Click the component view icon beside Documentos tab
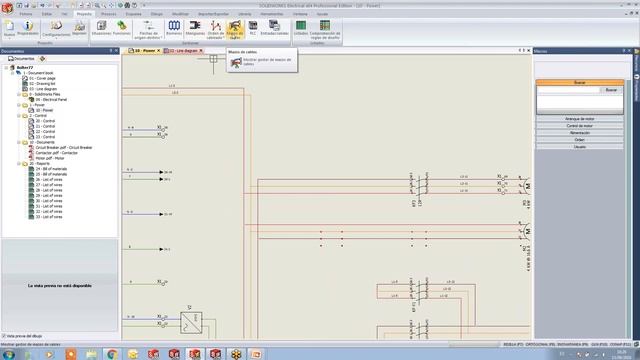 pos(42,59)
